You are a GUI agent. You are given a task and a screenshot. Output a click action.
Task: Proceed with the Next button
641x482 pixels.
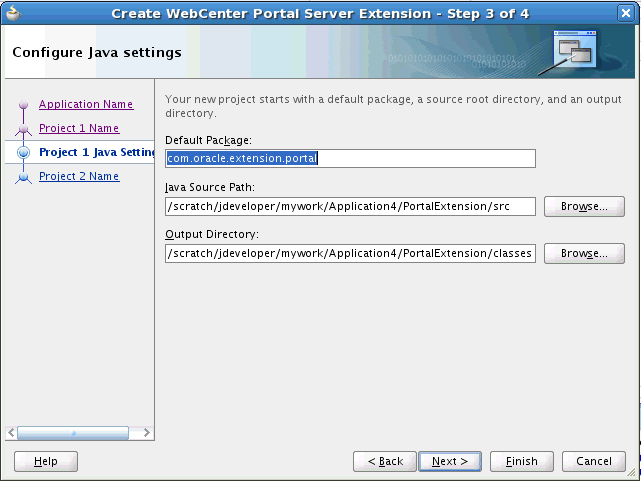coord(450,461)
